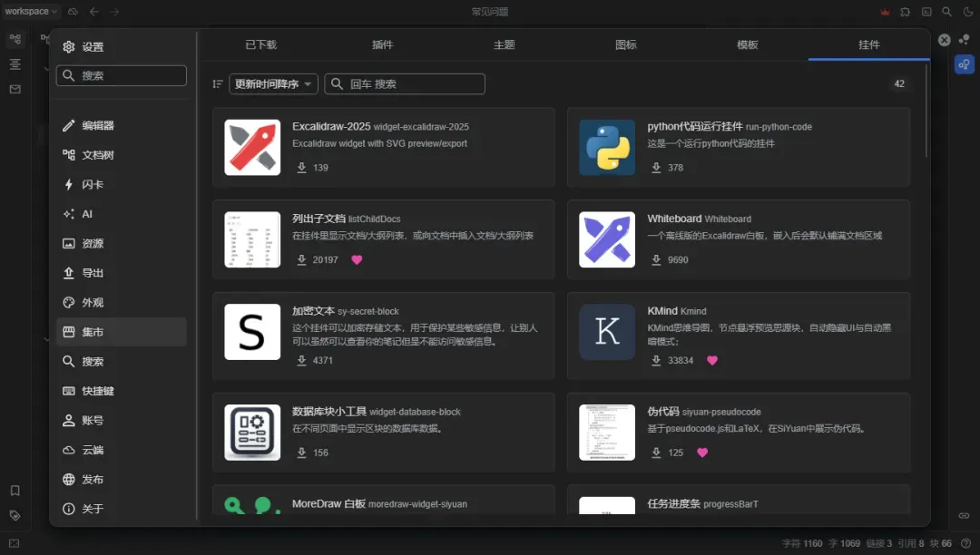Screen dimensions: 980x555
Task: Open the 闪卡 settings section
Action: tap(122, 184)
